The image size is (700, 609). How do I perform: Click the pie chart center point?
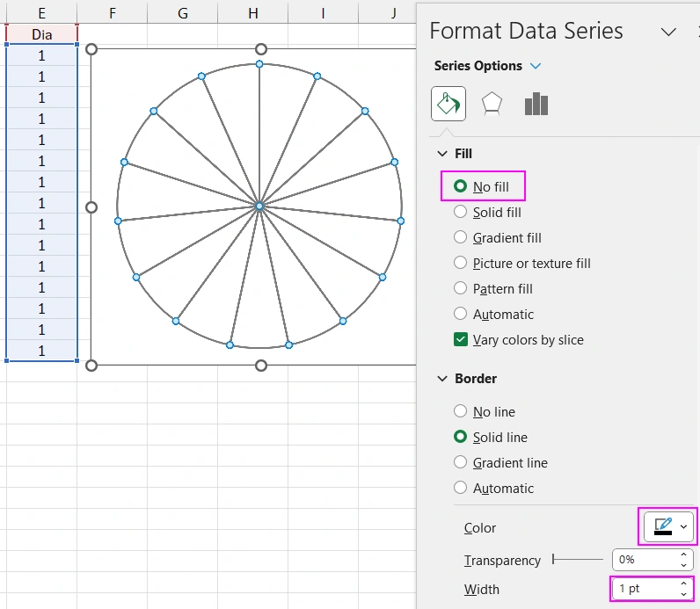(259, 206)
